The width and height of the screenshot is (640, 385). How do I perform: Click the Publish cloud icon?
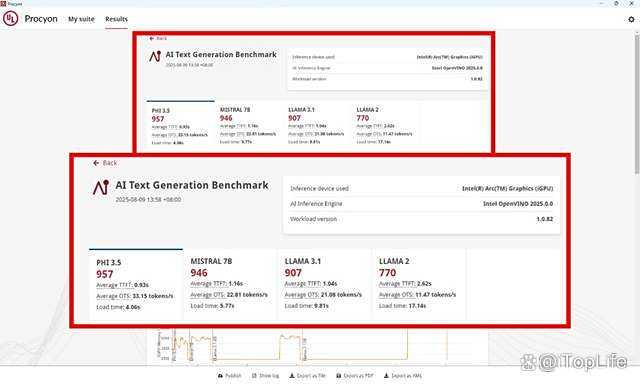[220, 376]
